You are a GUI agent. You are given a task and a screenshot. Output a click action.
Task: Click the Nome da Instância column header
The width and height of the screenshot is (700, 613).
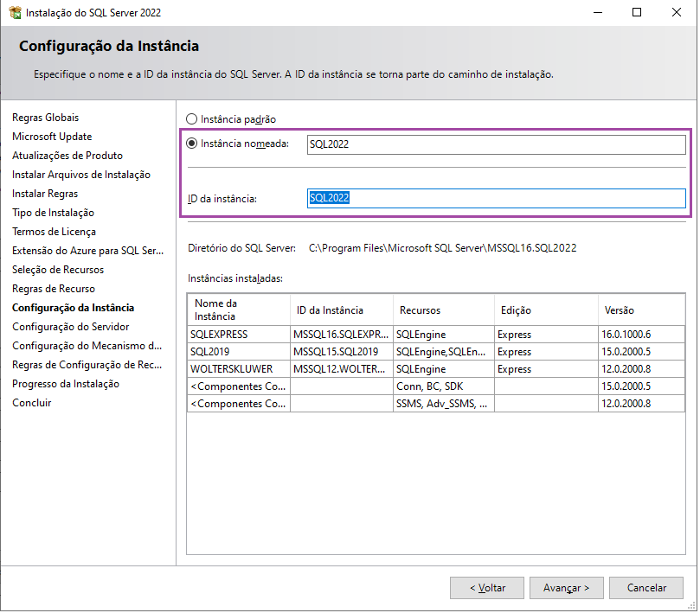point(239,310)
